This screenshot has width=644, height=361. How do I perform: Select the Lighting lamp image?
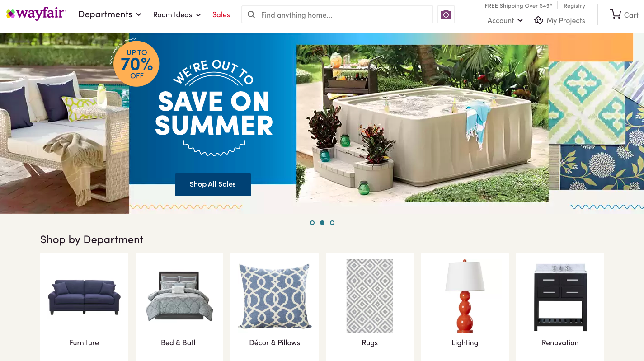tap(465, 296)
